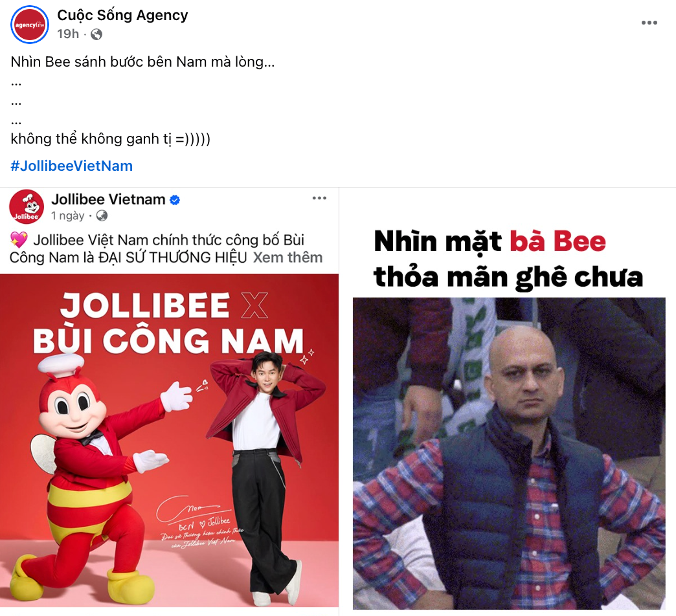The width and height of the screenshot is (676, 616).
Task: Open the bald man meme photo
Action: coord(509,453)
